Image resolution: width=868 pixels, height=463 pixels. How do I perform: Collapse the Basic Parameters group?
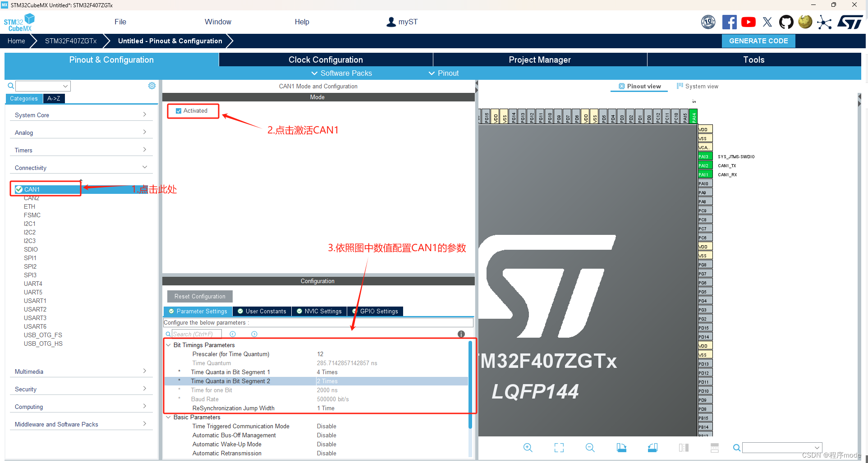pos(169,417)
